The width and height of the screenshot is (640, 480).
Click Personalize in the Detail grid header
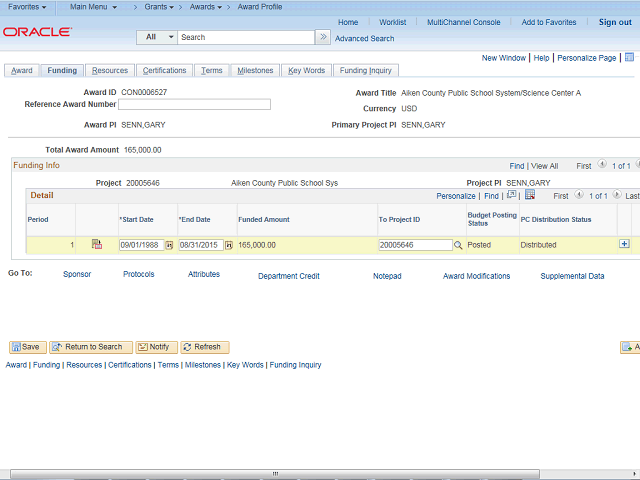tap(456, 196)
